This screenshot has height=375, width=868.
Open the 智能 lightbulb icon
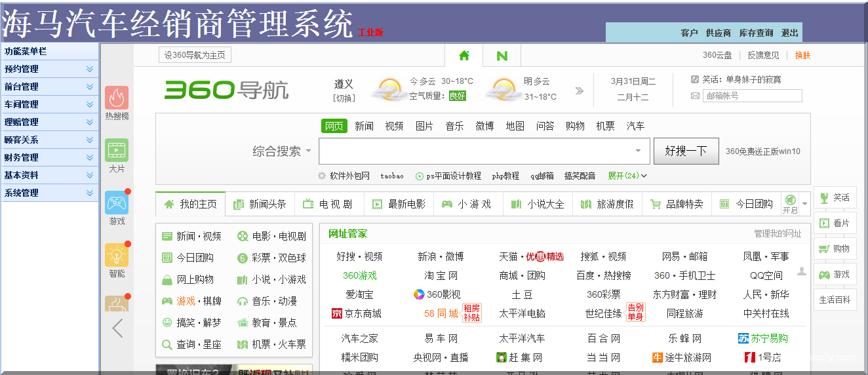click(x=117, y=256)
